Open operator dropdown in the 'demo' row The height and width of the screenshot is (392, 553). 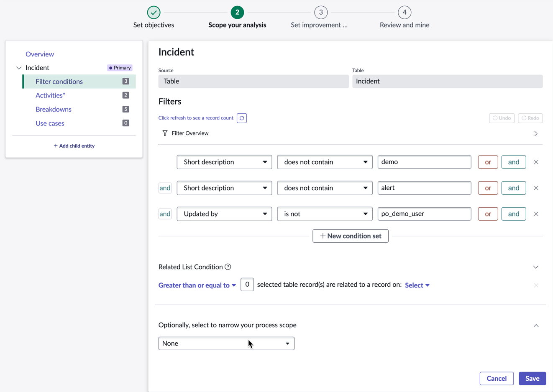(x=325, y=162)
